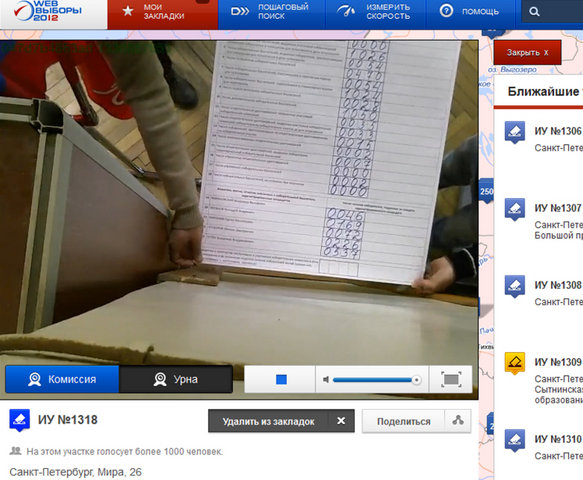Screen dimensions: 583x480
Task: Switch to the Комиссия camera
Action: point(62,379)
